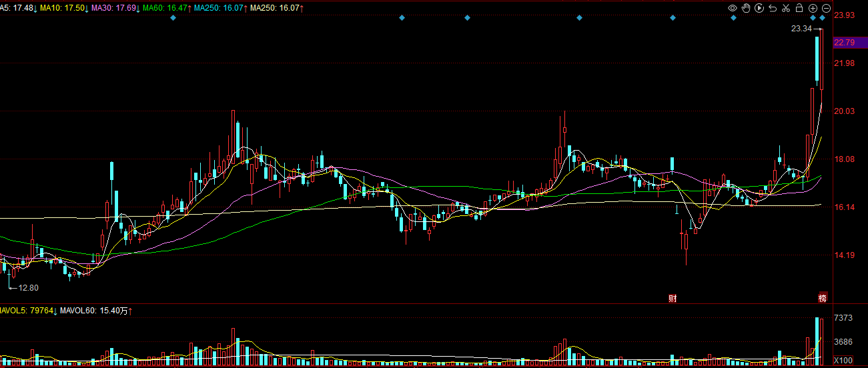Click the X100 volume multiplier label
868x368 pixels.
pos(844,361)
